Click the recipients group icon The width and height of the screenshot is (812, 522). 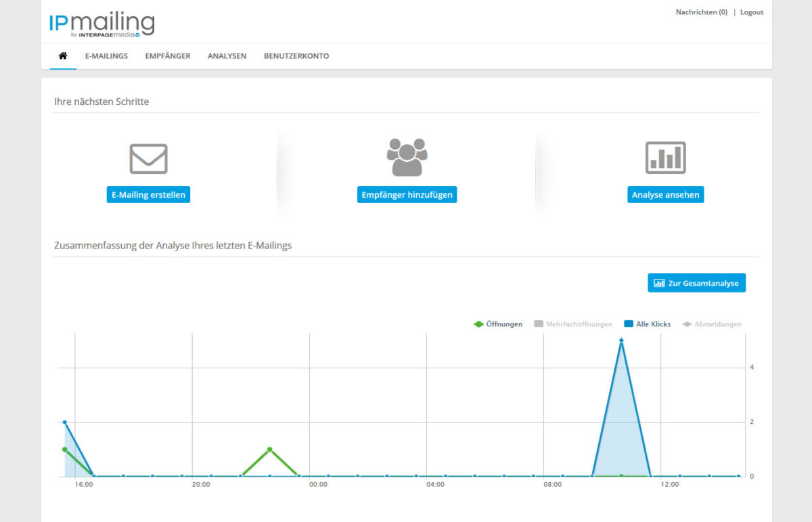coord(407,157)
